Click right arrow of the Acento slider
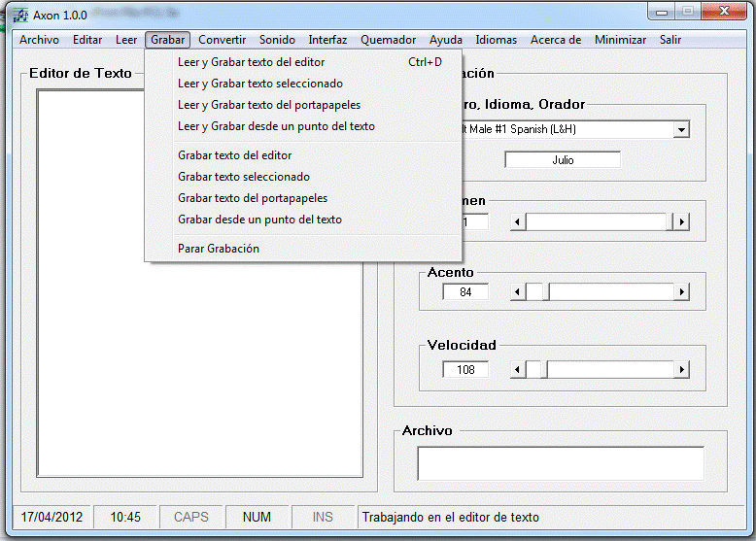756x541 pixels. coord(682,292)
